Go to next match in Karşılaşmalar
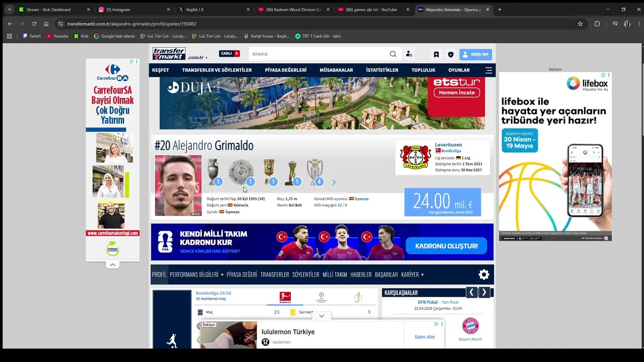The height and width of the screenshot is (362, 644). pyautogui.click(x=484, y=293)
